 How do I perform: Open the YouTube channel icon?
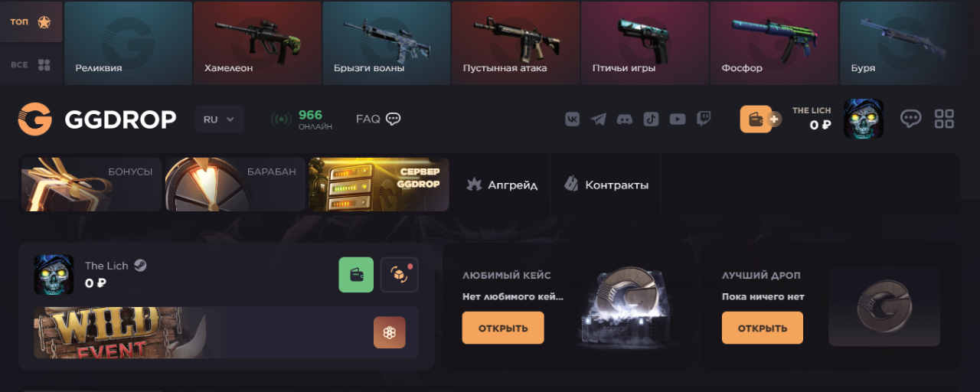[x=678, y=119]
